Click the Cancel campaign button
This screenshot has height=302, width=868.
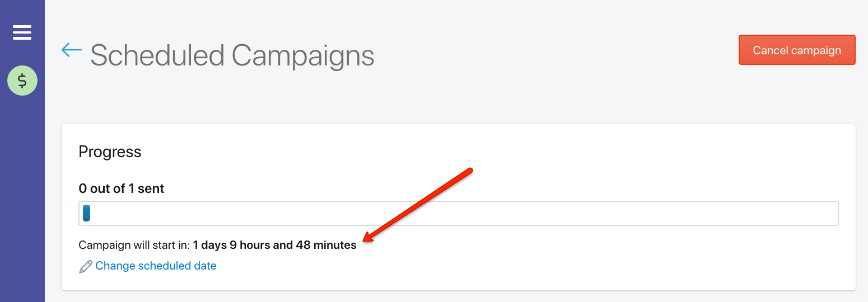[x=797, y=50]
